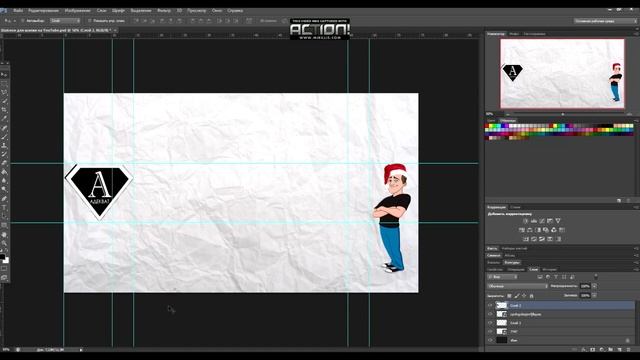Switch to the Цвет tab
The width and height of the screenshot is (640, 360).
[x=491, y=120]
